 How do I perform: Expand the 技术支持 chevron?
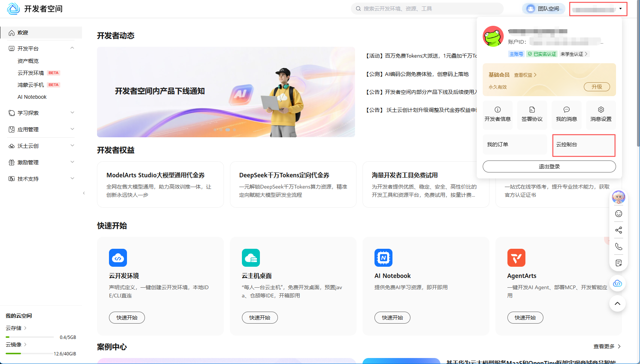(x=72, y=178)
